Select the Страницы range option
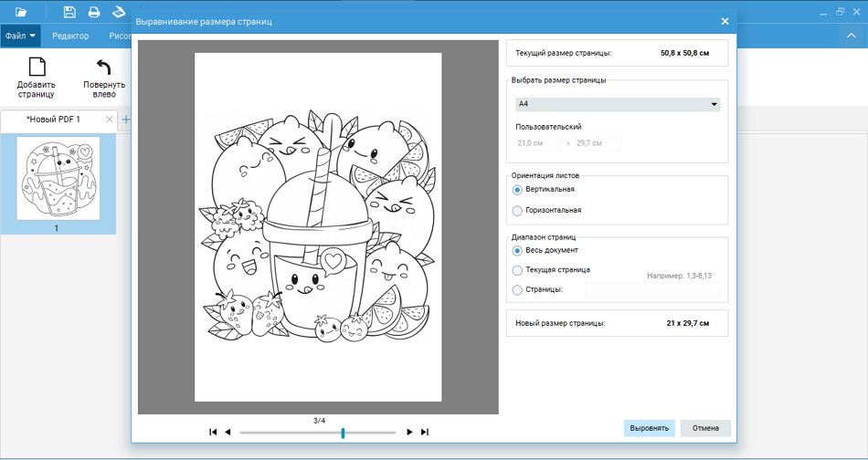The width and height of the screenshot is (868, 460). point(517,289)
